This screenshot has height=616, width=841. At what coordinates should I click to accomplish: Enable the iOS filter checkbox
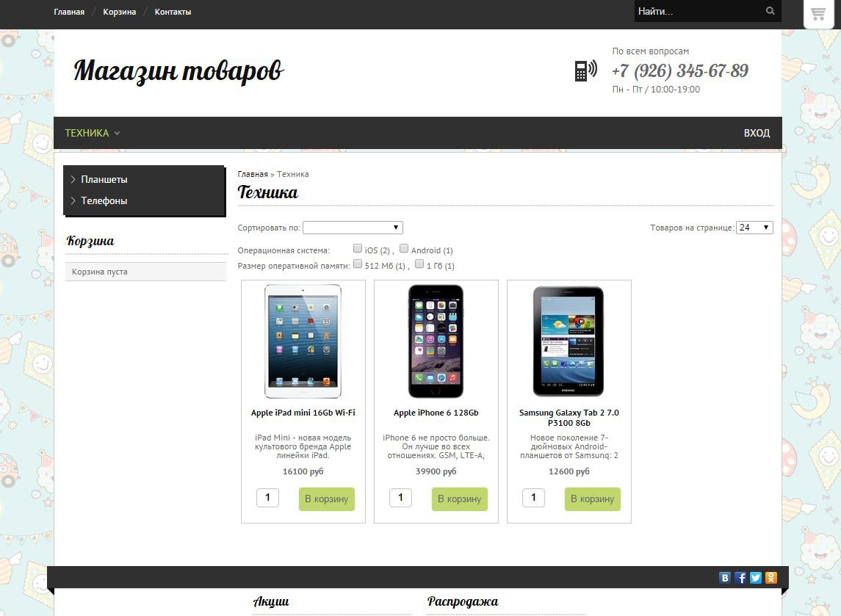click(x=358, y=248)
